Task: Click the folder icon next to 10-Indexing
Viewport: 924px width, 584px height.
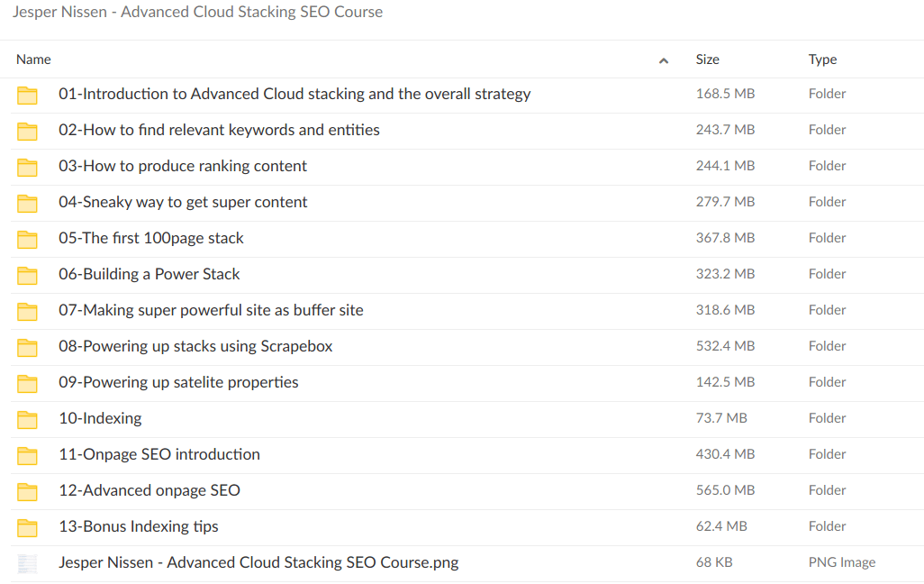Action: [27, 418]
